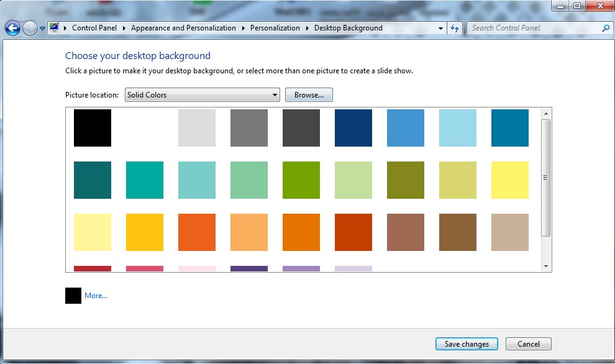This screenshot has height=364, width=615.
Task: Click the Control Panel icon in address bar
Action: (x=54, y=28)
